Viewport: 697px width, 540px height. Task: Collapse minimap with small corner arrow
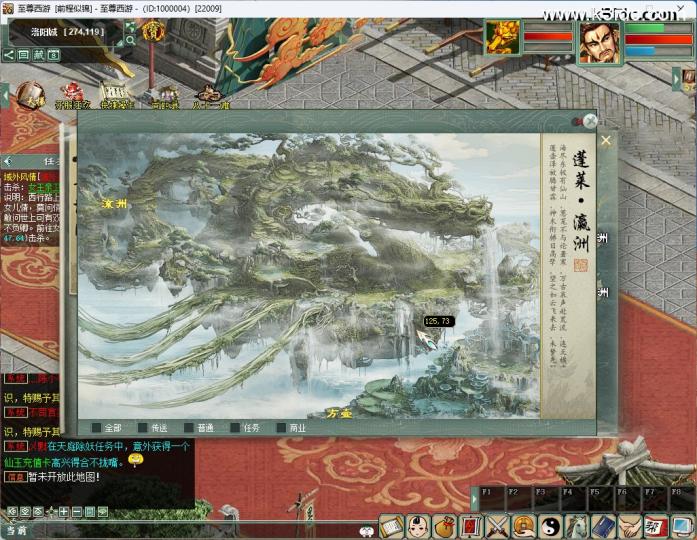tap(120, 44)
